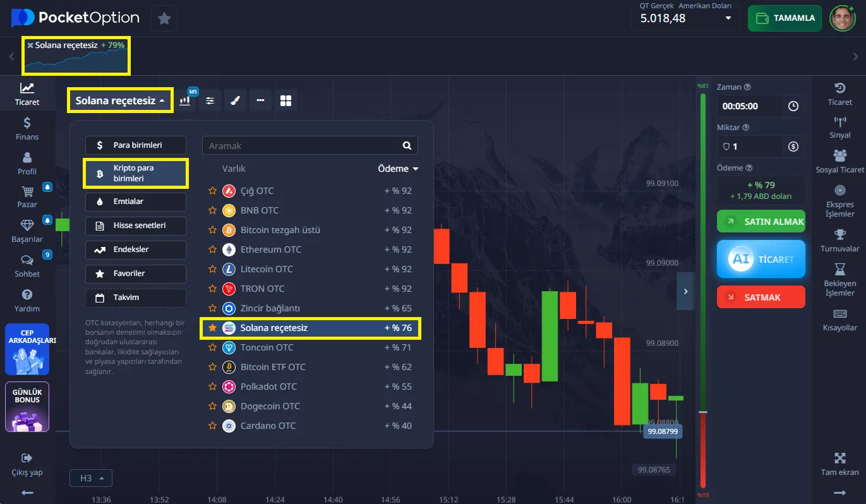Viewport: 866px width, 504px height.
Task: Open the Sosyal Ticaret panel
Action: point(839,161)
